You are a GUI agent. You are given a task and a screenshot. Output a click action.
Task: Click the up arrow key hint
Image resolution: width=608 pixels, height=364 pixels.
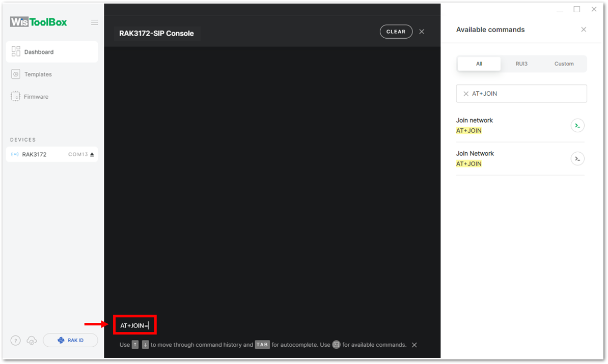(x=135, y=345)
